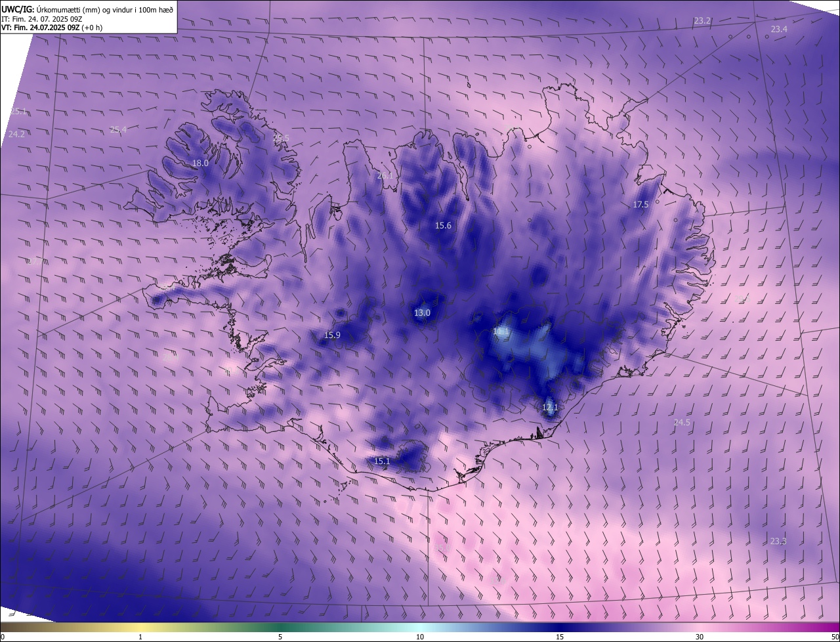
Task: Click the 18.0 value over the Westfjords
Action: pos(200,163)
